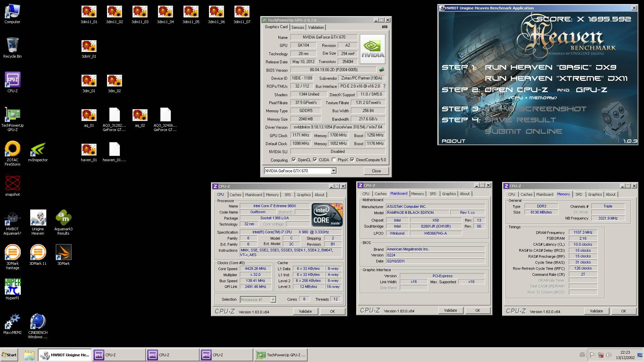The height and width of the screenshot is (362, 644).
Task: Click ABOUT in the HWBOT Heaven window
Action: tap(453, 141)
